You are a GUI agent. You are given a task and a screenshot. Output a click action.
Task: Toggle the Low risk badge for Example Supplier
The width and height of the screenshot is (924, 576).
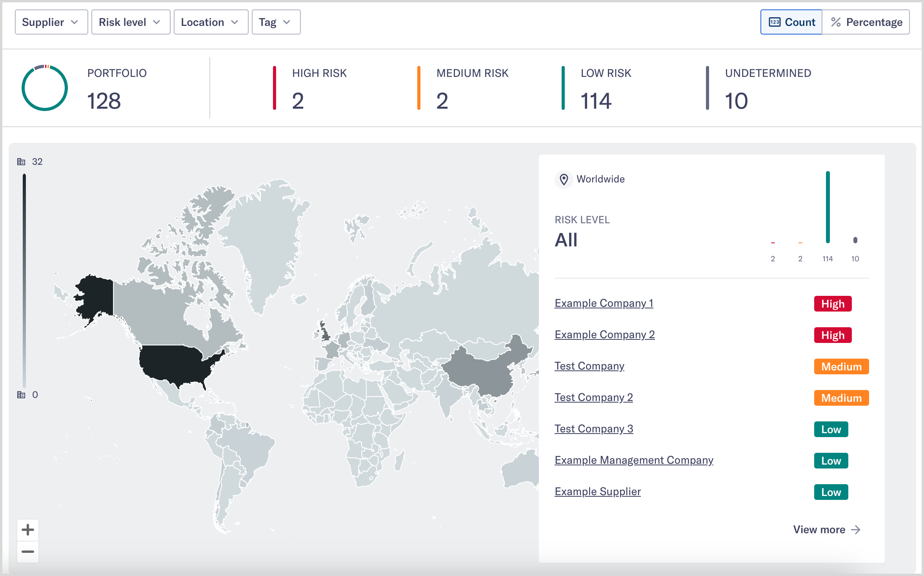831,492
